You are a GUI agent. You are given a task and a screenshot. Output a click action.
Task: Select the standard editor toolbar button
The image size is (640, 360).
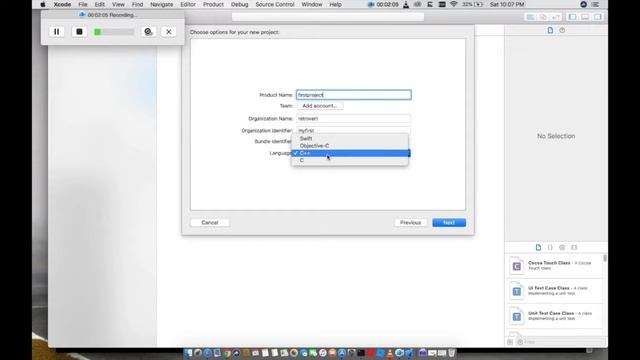(x=530, y=17)
